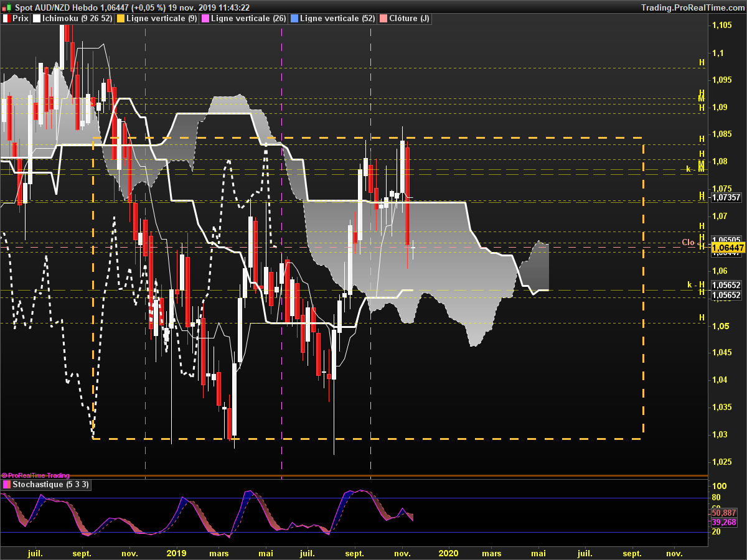Click the 1,105 price axis value

coord(722,25)
